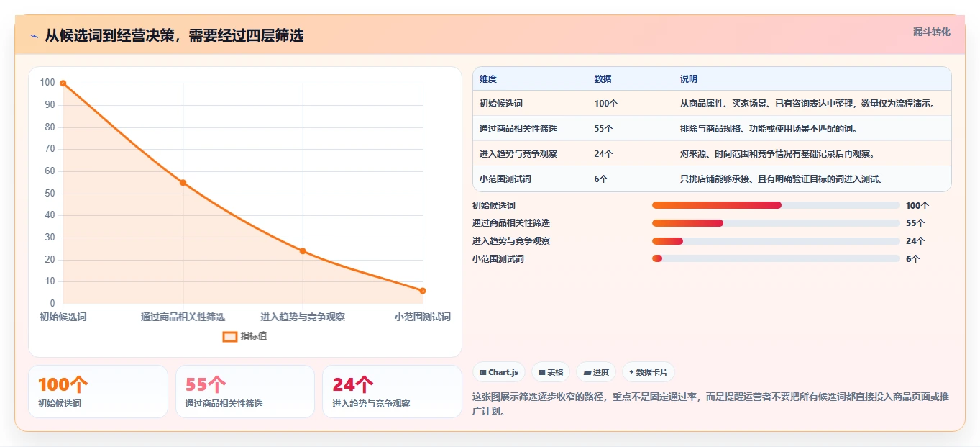The image size is (980, 447).
Task: Click the 55个 progress value label
Action: pos(915,223)
